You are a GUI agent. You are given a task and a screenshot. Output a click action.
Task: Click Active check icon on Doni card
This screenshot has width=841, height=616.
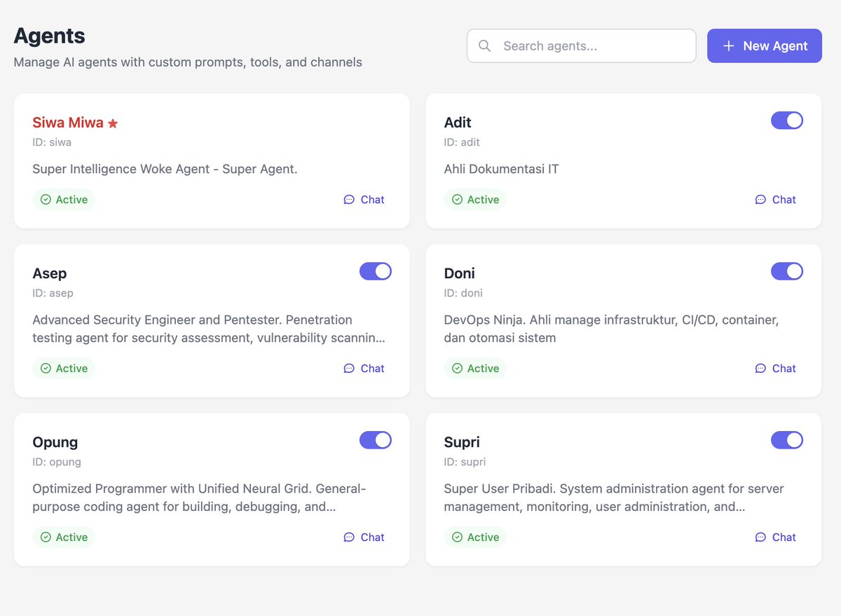click(457, 369)
